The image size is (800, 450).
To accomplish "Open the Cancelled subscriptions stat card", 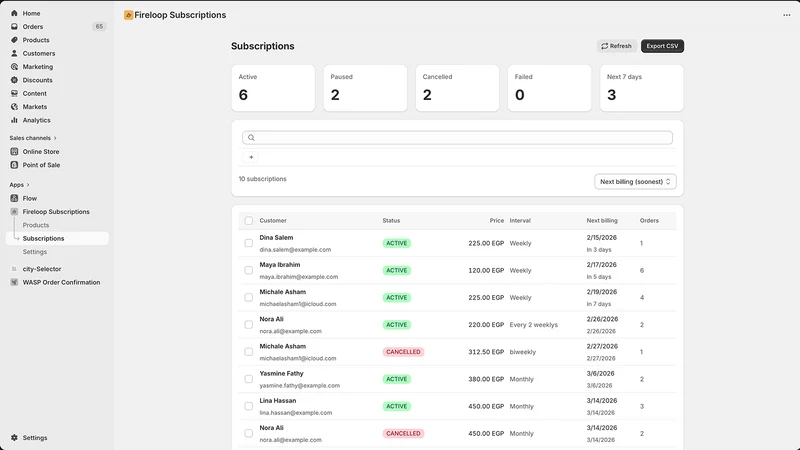I will 457,88.
